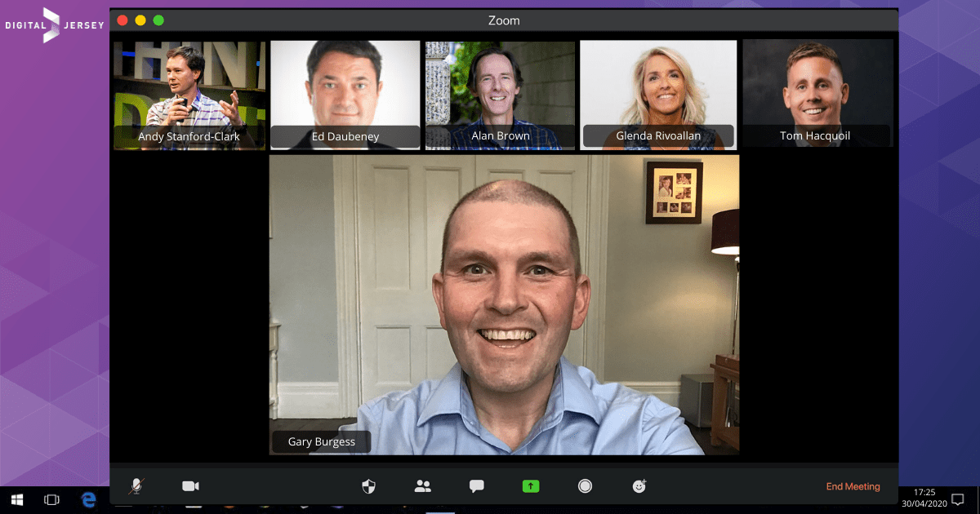
Task: Select Andy Stanford-Clark's video thumbnail
Action: pos(189,95)
